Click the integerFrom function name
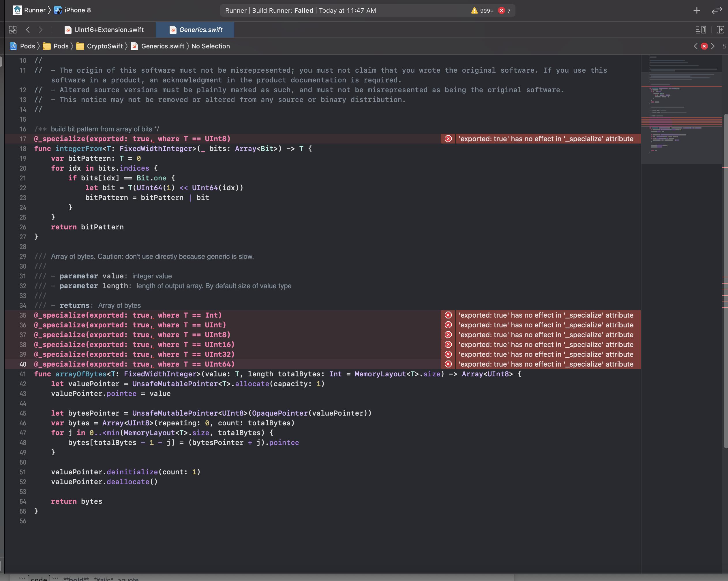The height and width of the screenshot is (581, 728). pyautogui.click(x=79, y=149)
